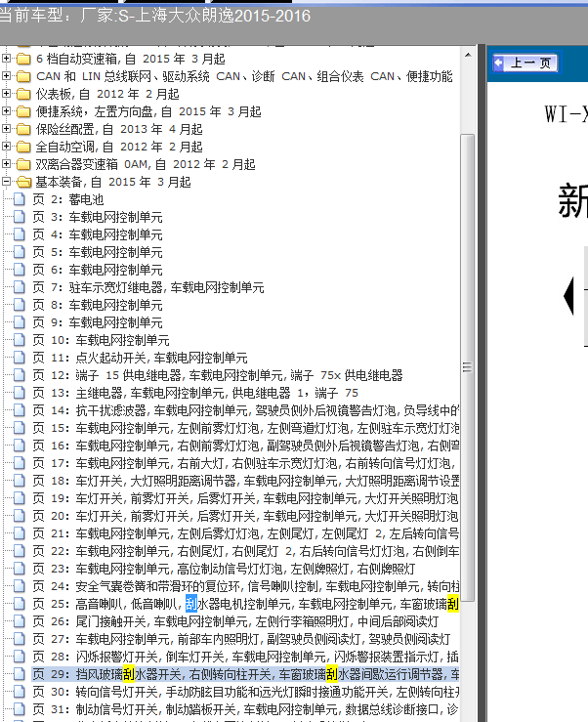Open 页 6: 车载电网控制单元
This screenshot has height=722, width=588.
98,270
